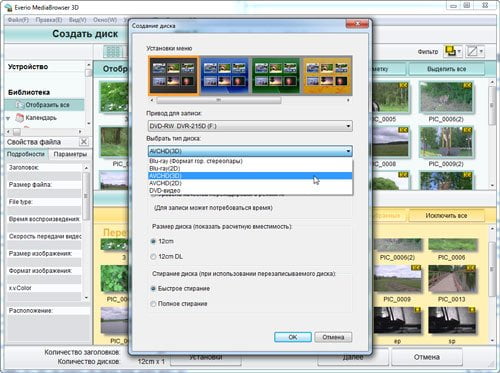Click the yellow filter icon
This screenshot has height=373, width=500.
tap(450, 51)
